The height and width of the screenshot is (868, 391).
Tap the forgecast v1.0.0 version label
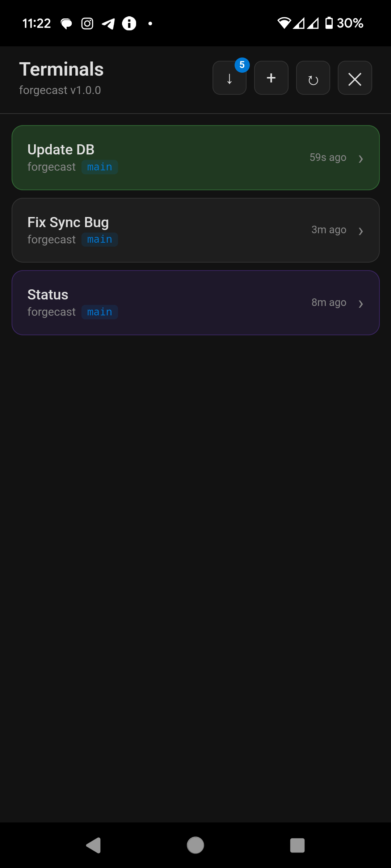pyautogui.click(x=60, y=90)
